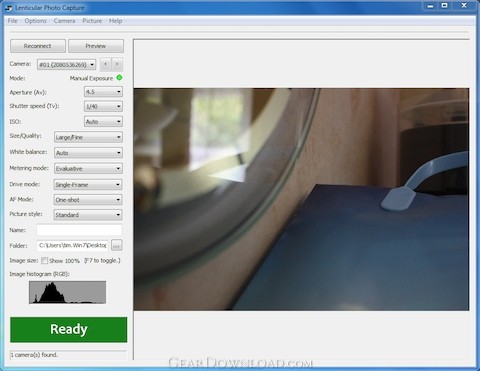Image resolution: width=480 pixels, height=371 pixels.
Task: Click the Preview button
Action: [96, 46]
